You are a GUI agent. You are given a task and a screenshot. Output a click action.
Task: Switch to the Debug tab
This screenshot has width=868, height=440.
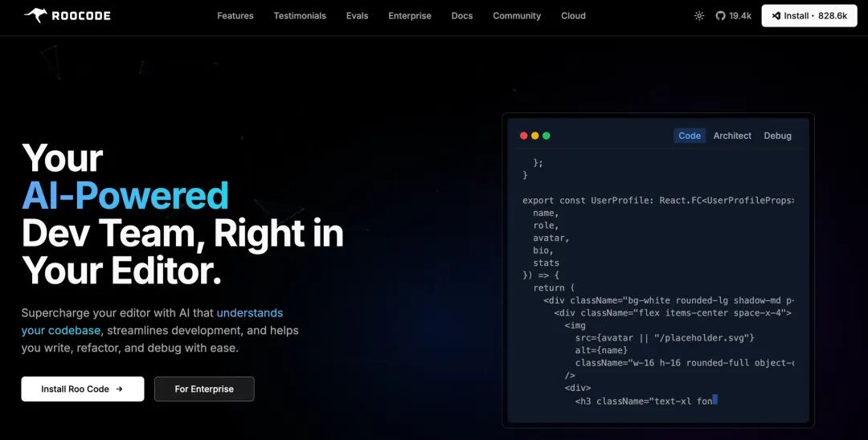coord(778,136)
